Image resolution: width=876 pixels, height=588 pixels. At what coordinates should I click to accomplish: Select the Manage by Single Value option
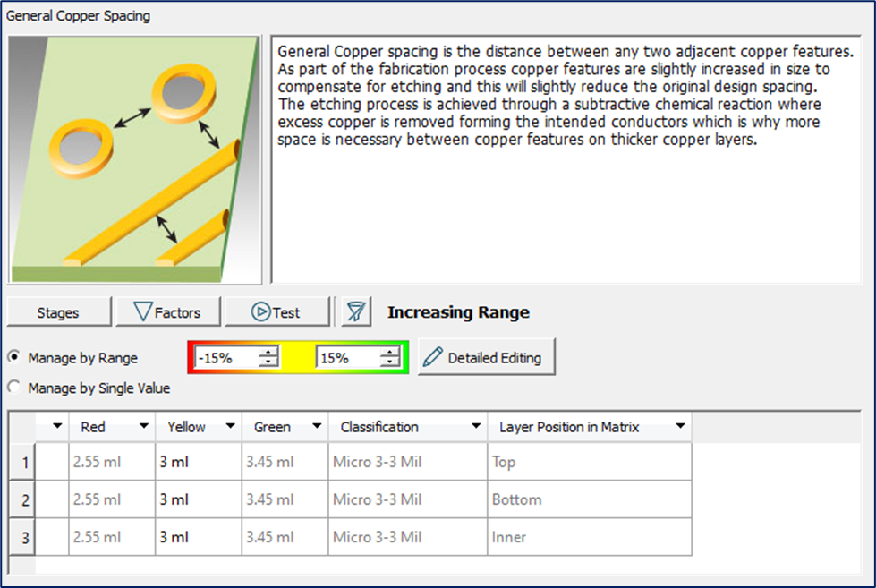14,388
